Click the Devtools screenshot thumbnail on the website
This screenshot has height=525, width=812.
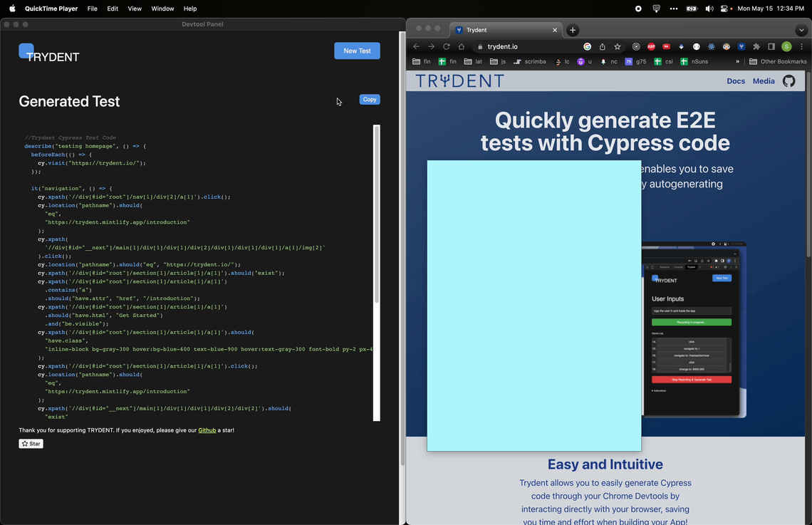[x=694, y=329]
